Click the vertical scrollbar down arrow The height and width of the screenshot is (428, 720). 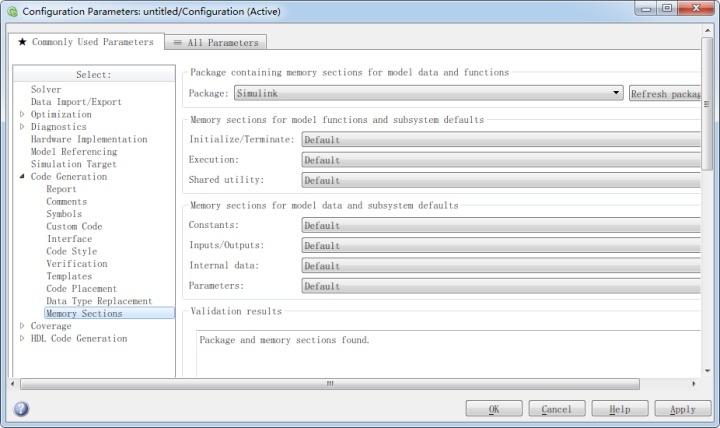707,371
